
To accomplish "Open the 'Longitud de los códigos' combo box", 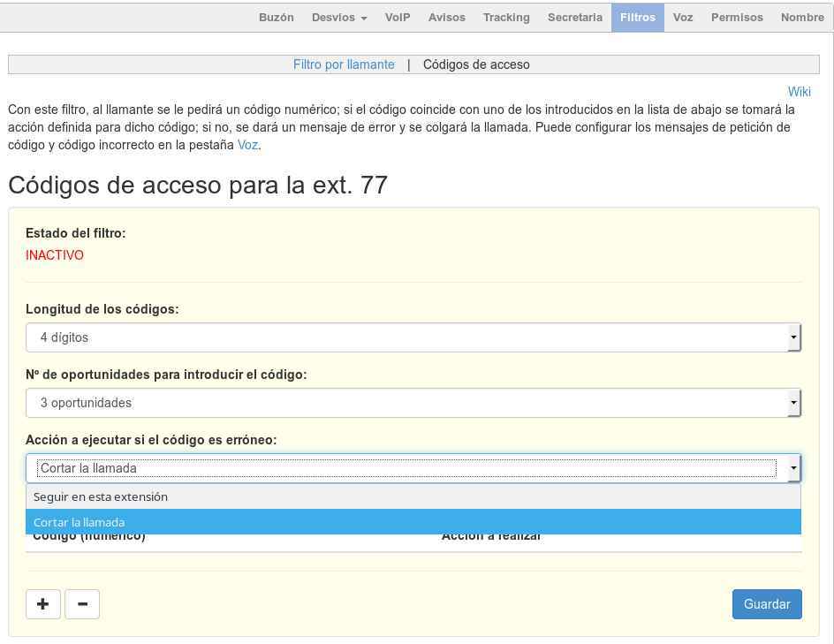I will [413, 337].
